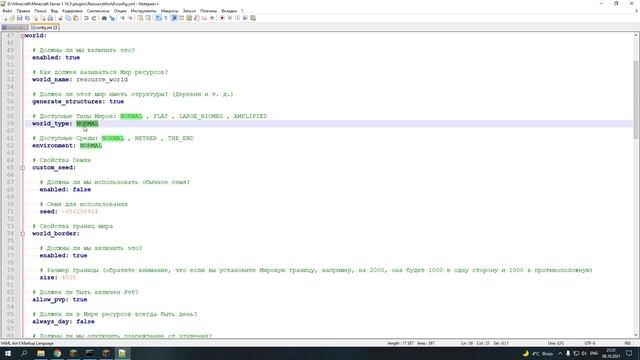Toggle synchronized vertical scrolling
Viewport: 640px width, 360px height.
(140, 18)
